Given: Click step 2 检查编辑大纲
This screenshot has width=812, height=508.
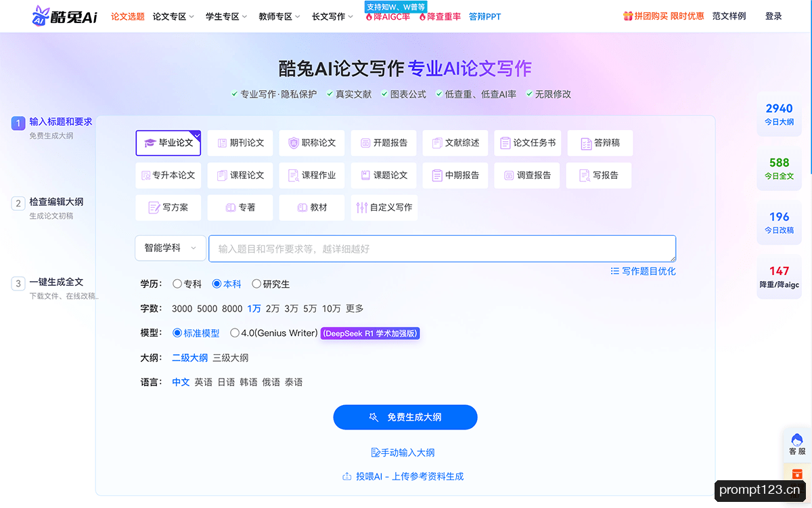Looking at the screenshot, I should click(57, 202).
